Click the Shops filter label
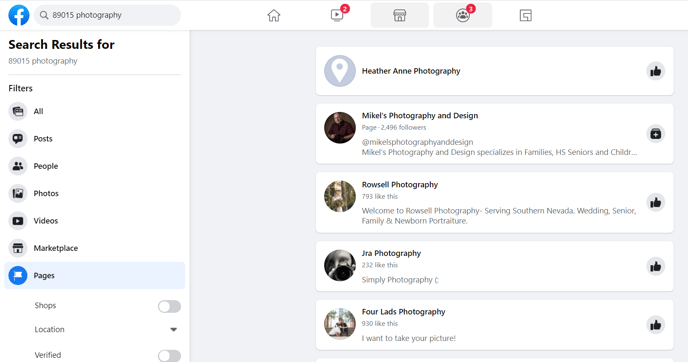This screenshot has width=688, height=362. click(x=45, y=305)
